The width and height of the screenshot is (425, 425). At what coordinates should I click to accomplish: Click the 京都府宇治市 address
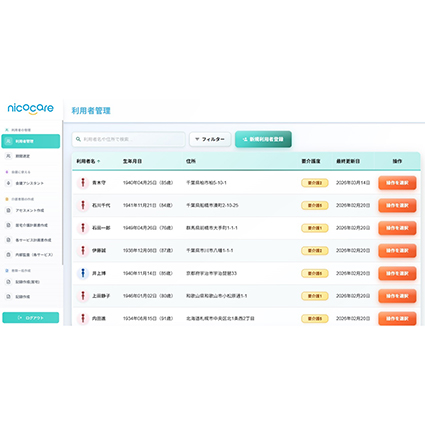coord(211,273)
